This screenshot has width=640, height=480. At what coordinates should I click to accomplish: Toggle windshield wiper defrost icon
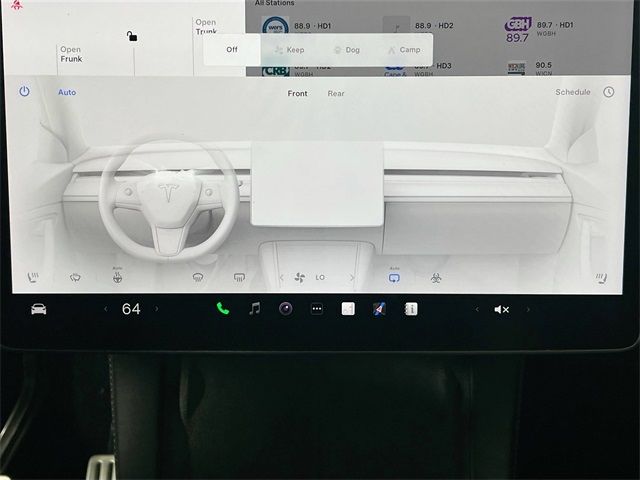point(75,278)
